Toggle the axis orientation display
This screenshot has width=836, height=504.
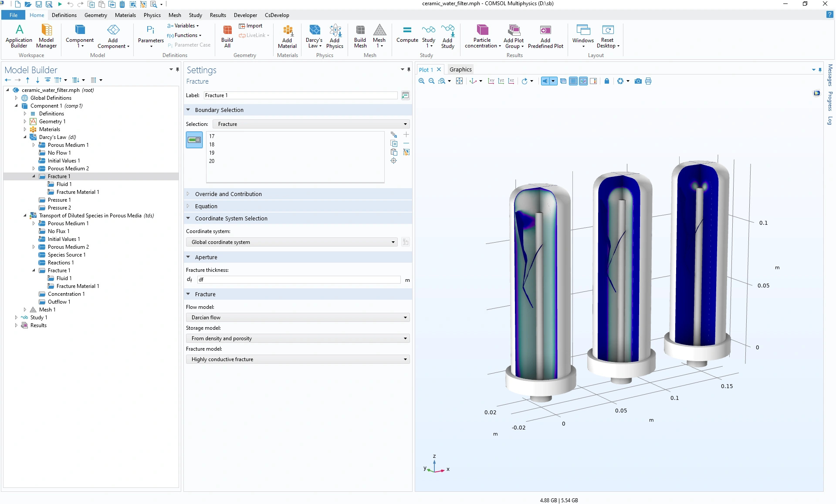[583, 81]
